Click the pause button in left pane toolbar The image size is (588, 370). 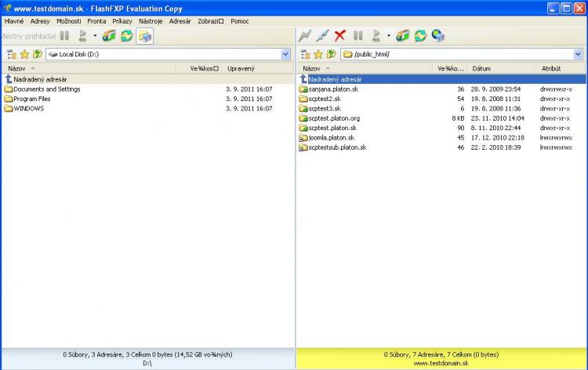[x=64, y=36]
